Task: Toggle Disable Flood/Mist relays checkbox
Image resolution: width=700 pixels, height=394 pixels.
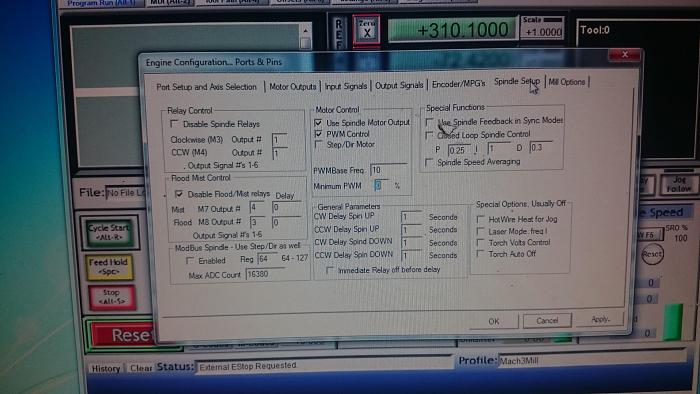Action: click(x=179, y=194)
